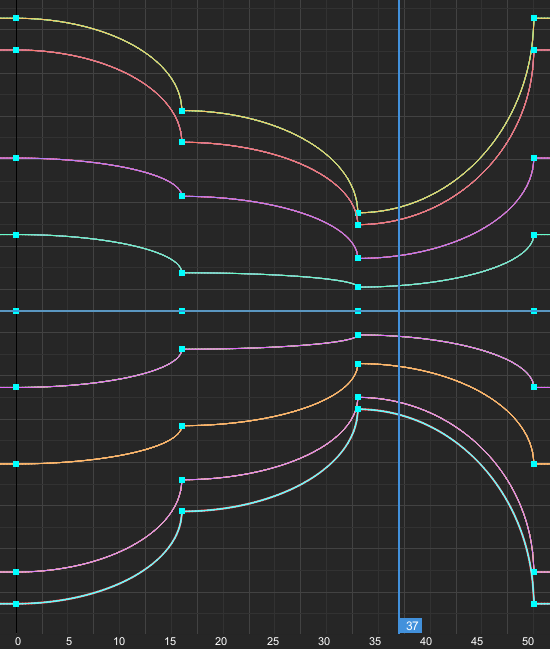
Task: Click frame number 30 on the ruler
Action: pos(324,641)
